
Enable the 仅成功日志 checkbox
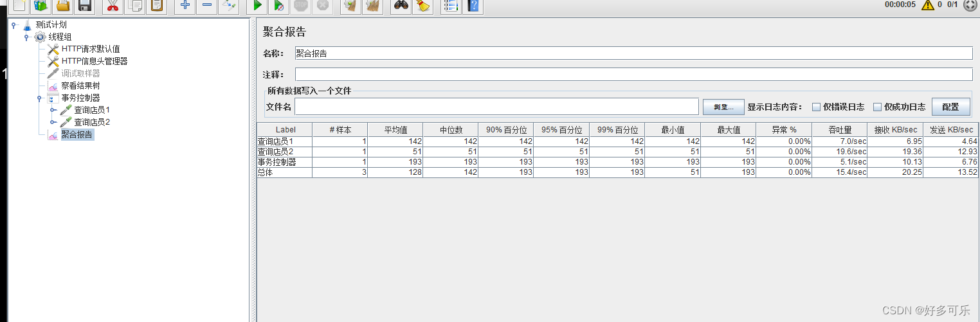pyautogui.click(x=877, y=107)
